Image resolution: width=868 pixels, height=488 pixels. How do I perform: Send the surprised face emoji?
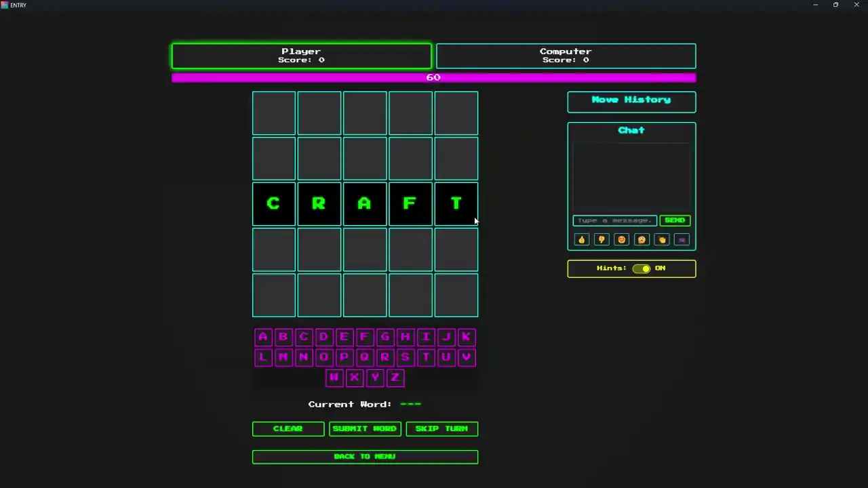[642, 239]
